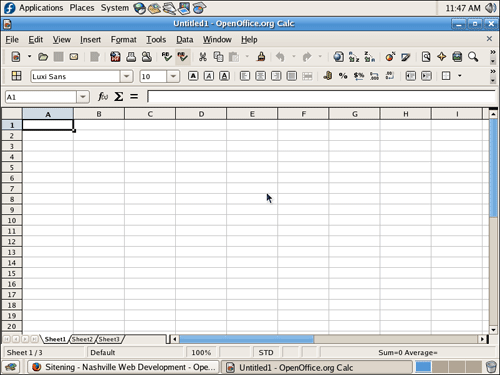Click the Sum sigma icon

[119, 97]
